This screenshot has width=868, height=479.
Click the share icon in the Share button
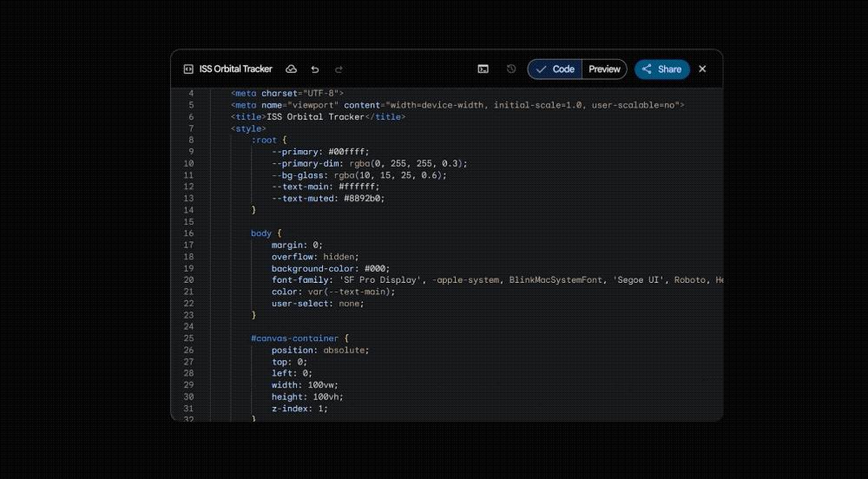647,69
